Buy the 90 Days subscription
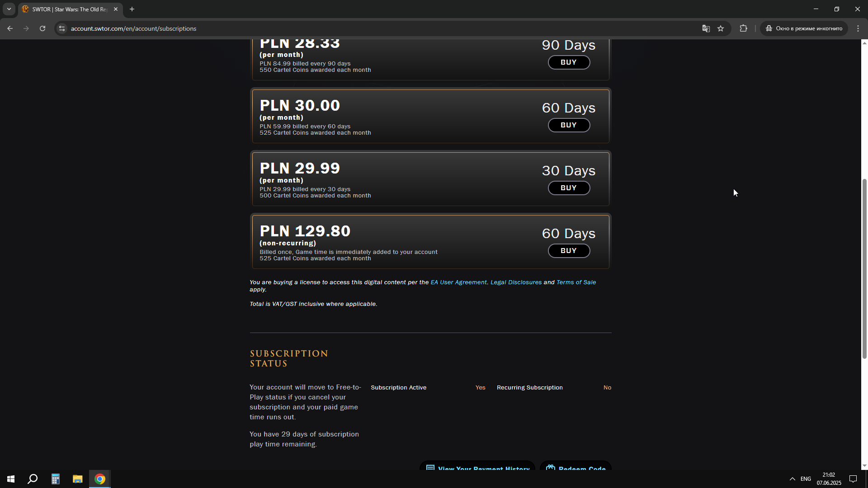 pyautogui.click(x=569, y=62)
